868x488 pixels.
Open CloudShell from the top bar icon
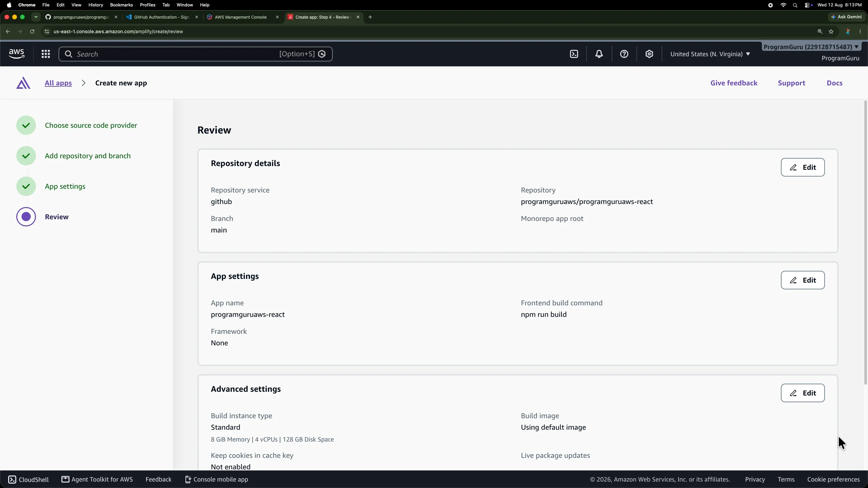[x=574, y=54]
